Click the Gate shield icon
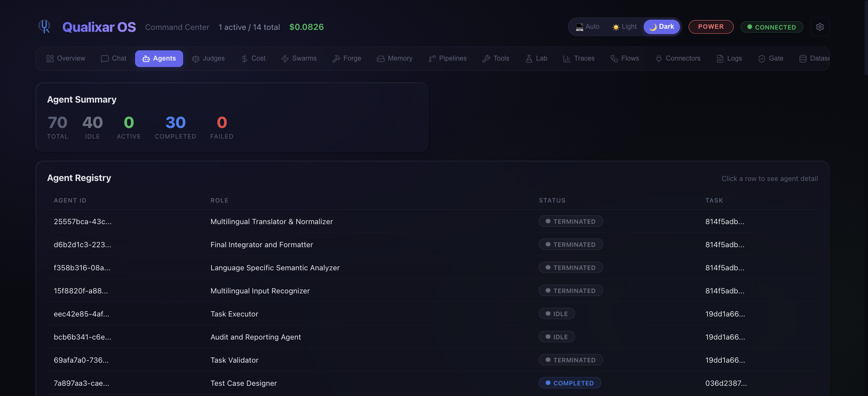 tap(762, 59)
